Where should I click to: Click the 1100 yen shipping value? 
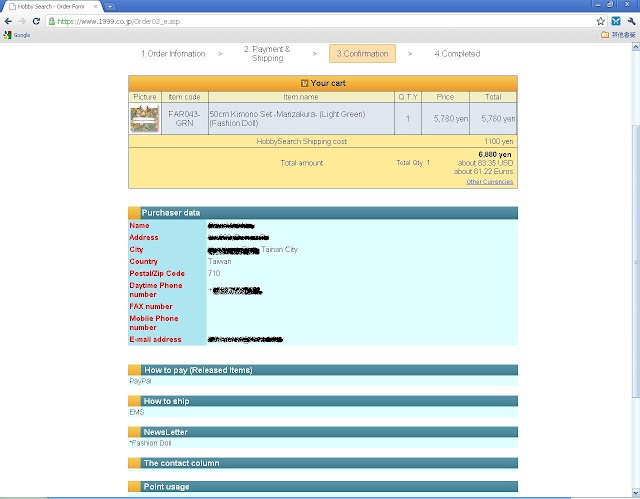(x=498, y=141)
